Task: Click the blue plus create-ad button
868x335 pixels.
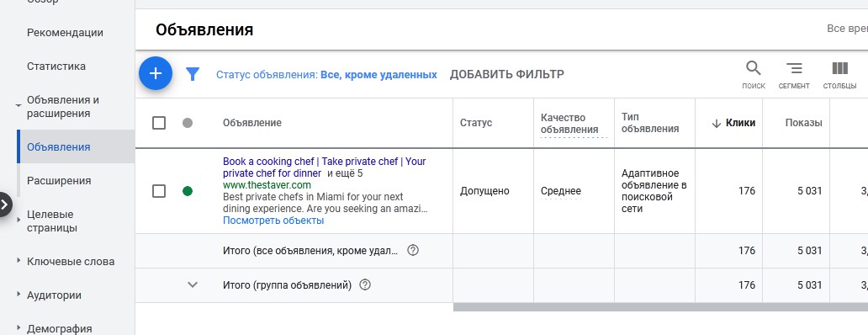Action: [x=156, y=73]
